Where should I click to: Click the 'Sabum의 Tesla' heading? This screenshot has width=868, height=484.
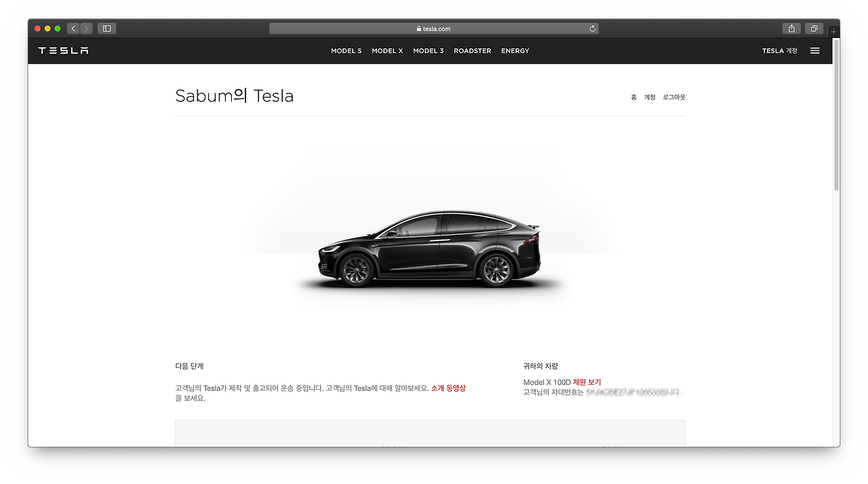235,96
